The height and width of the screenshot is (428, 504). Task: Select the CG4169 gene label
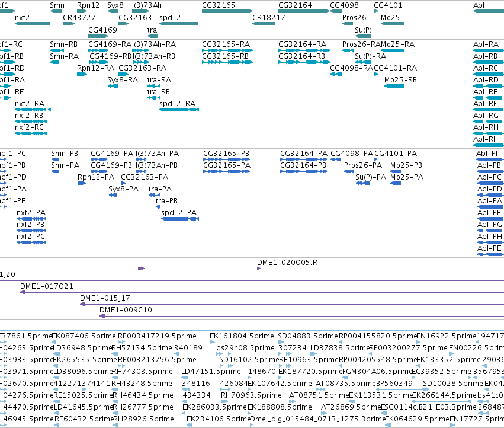click(102, 30)
